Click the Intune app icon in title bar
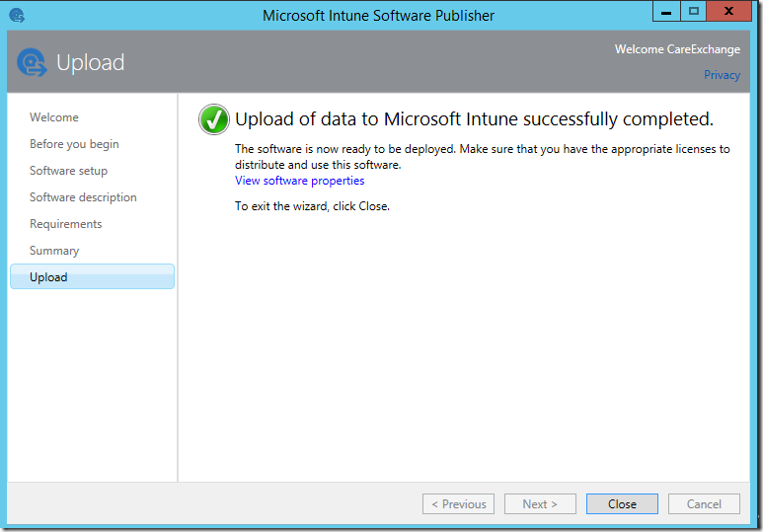Screen dimensions: 763x532 click(17, 15)
